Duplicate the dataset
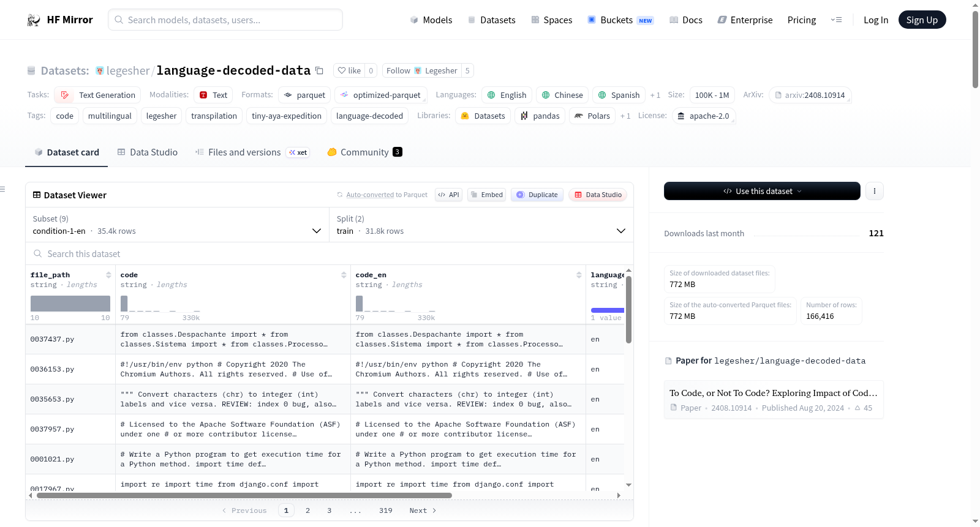This screenshot has width=980, height=527. click(x=537, y=195)
